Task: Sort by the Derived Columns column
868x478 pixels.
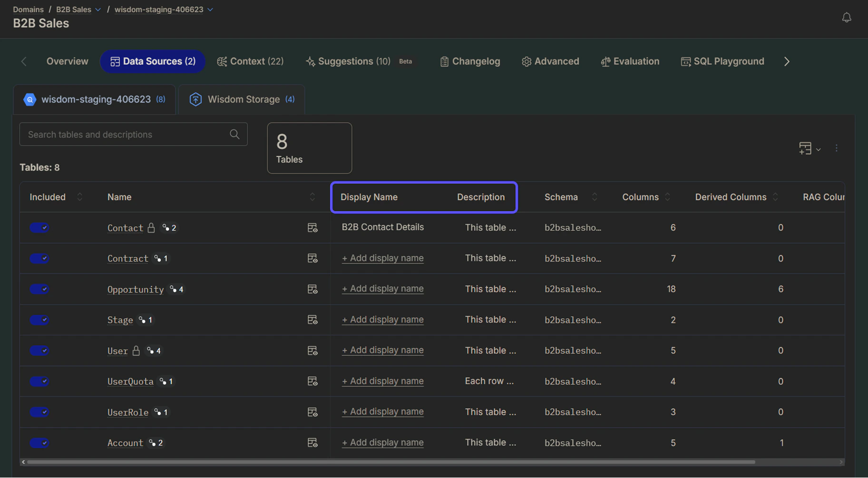Action: point(775,197)
